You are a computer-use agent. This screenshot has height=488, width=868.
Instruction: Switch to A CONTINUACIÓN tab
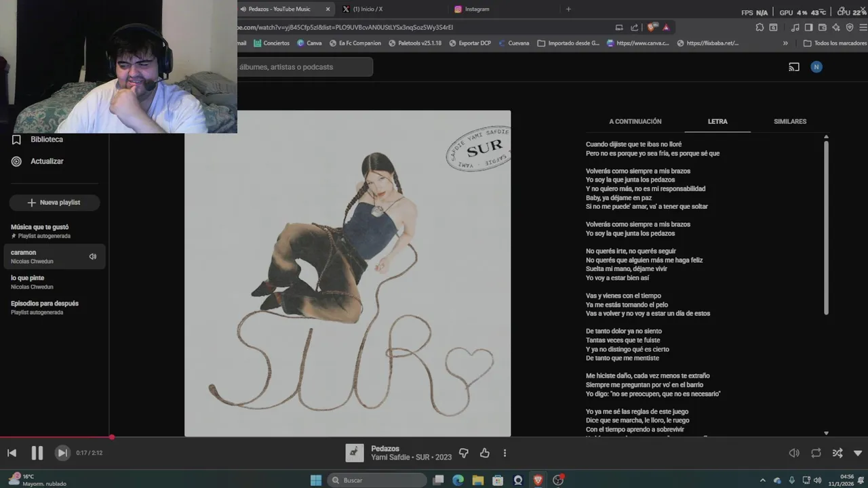point(635,121)
